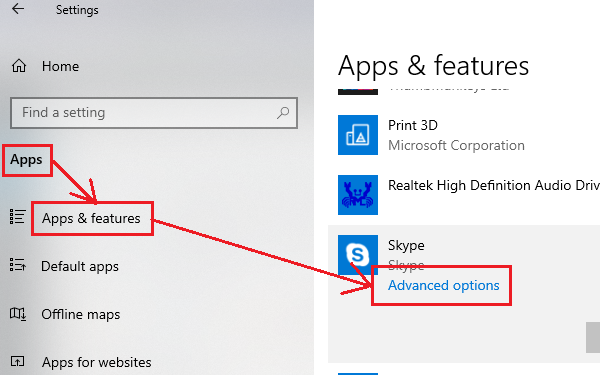Click the magnifier icon in search box
Image resolution: width=600 pixels, height=375 pixels.
pos(283,112)
